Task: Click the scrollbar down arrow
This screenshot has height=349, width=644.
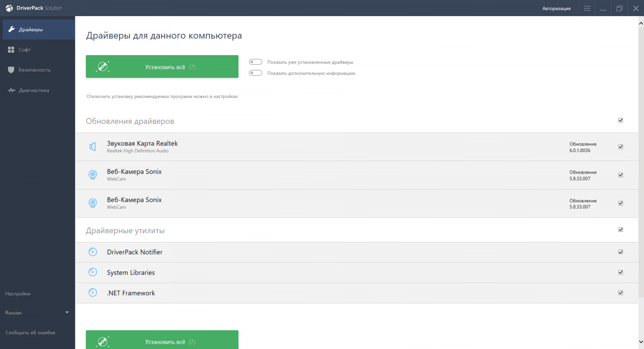Action: click(x=641, y=342)
